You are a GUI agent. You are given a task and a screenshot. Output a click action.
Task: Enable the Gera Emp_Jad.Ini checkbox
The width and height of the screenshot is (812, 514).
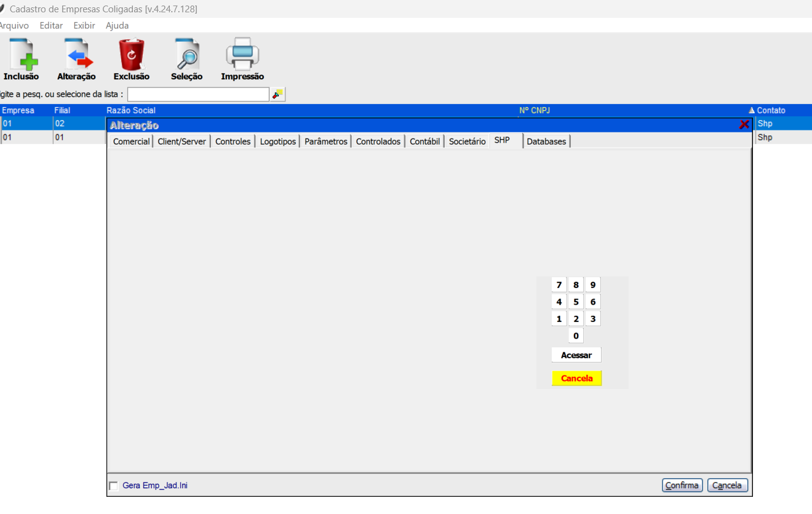click(113, 486)
